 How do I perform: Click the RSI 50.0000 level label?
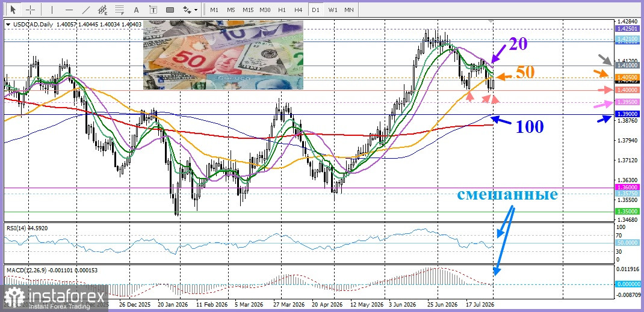click(627, 243)
